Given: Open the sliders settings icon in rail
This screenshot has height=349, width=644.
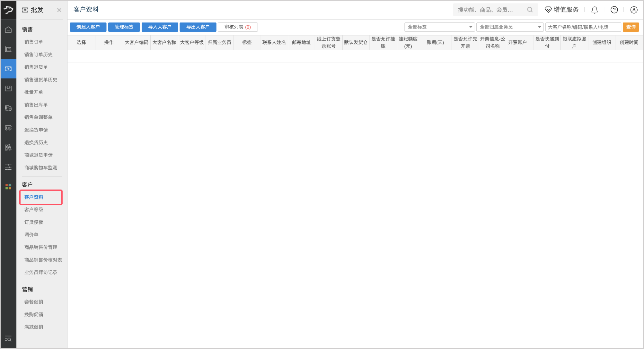Looking at the screenshot, I should point(8,167).
